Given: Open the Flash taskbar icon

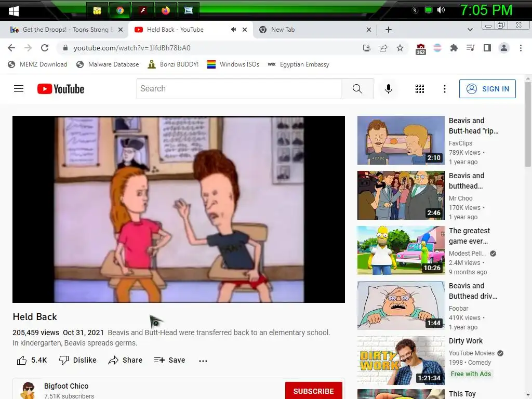Looking at the screenshot, I should coord(143,10).
